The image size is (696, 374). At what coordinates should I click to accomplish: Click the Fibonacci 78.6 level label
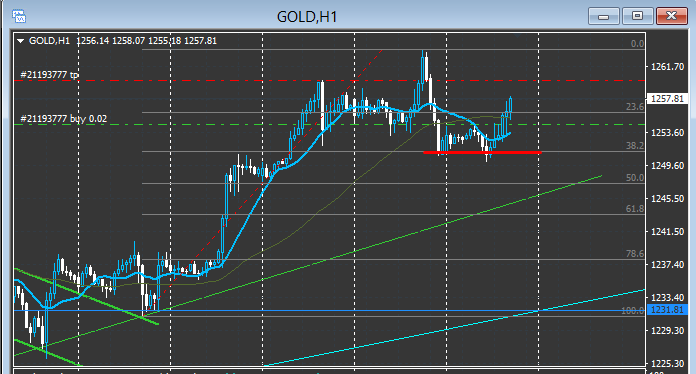point(635,253)
